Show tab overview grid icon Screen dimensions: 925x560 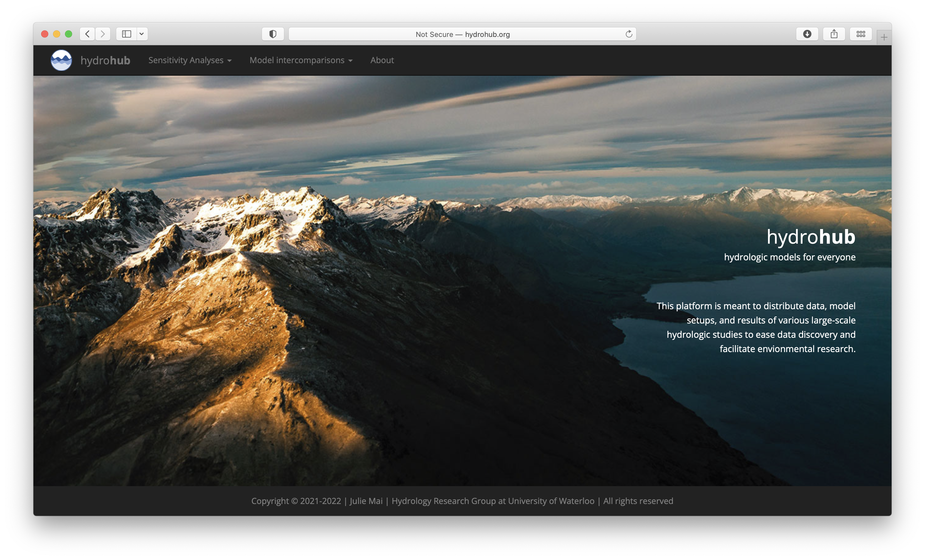click(861, 34)
